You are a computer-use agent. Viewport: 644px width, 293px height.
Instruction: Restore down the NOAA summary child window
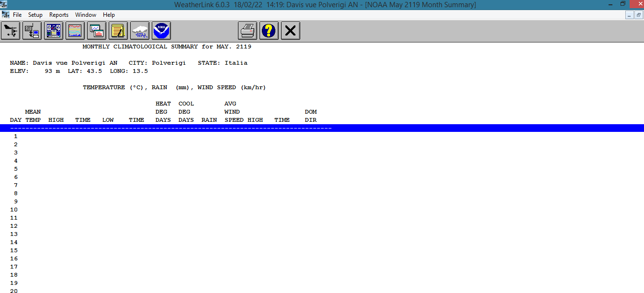pyautogui.click(x=639, y=15)
